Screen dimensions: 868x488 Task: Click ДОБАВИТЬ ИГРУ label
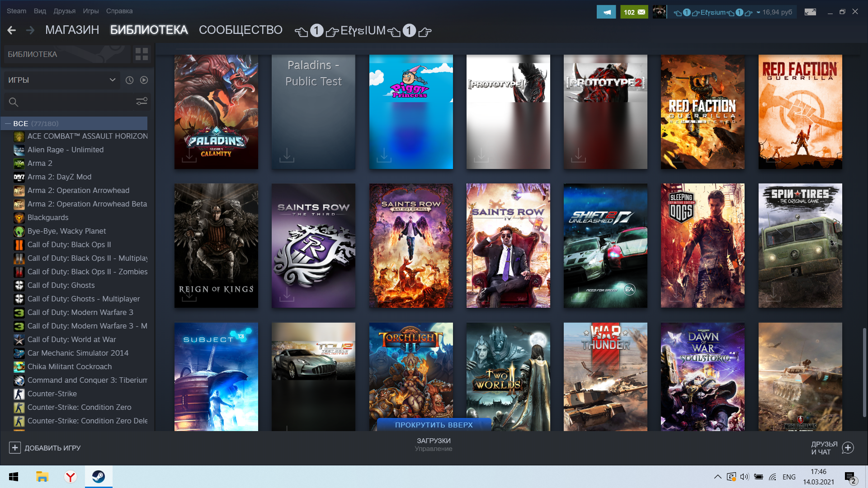(52, 448)
